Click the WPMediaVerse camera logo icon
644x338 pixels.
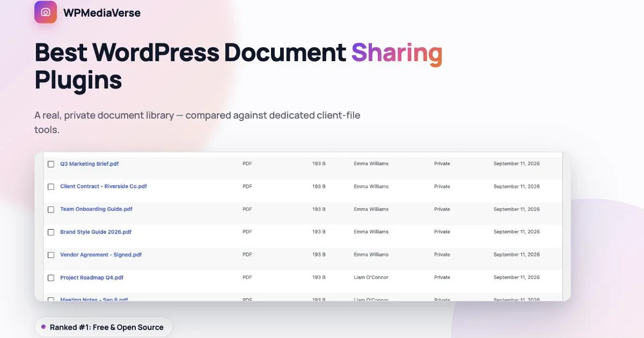coord(46,12)
